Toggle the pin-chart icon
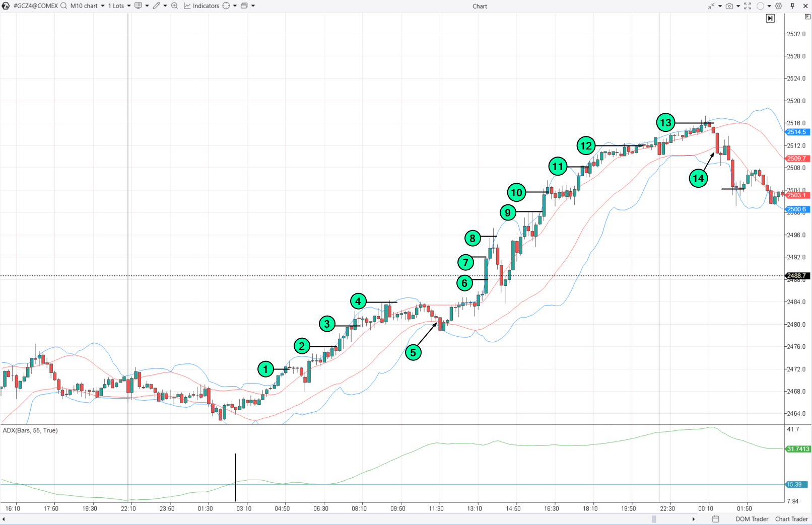Viewport: 812px width, 525px height. [x=793, y=6]
